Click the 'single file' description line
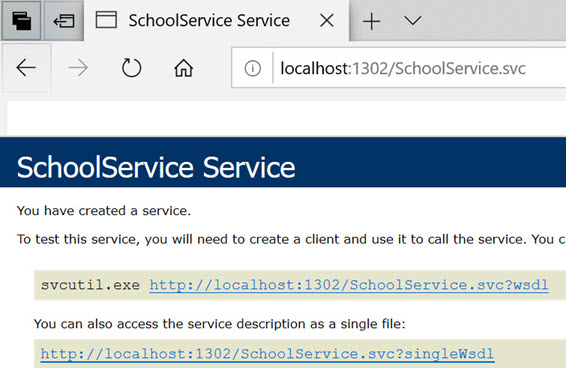566x368 pixels. coord(219,324)
